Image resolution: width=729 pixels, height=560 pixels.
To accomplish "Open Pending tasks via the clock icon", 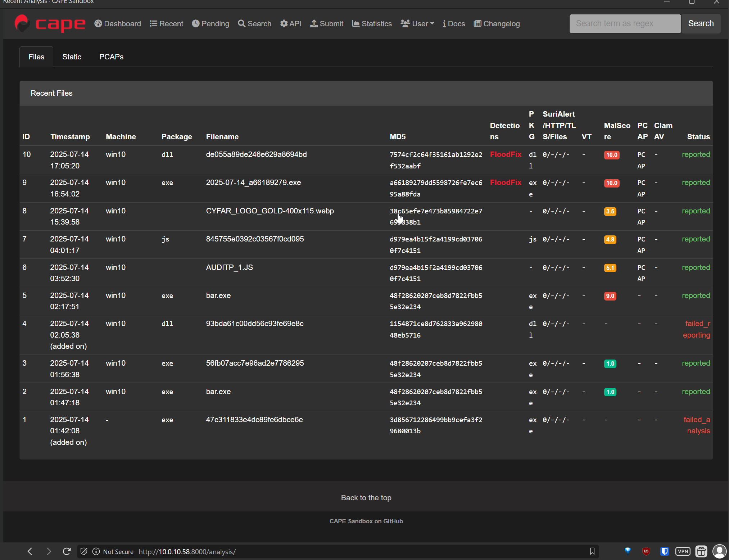I will (196, 23).
